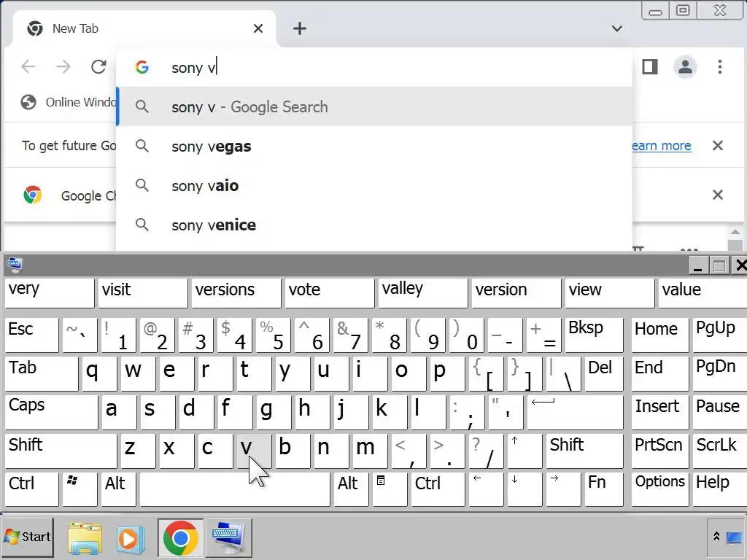Viewport: 747px width, 560px height.
Task: Click the up arrow key
Action: [x=525, y=451]
